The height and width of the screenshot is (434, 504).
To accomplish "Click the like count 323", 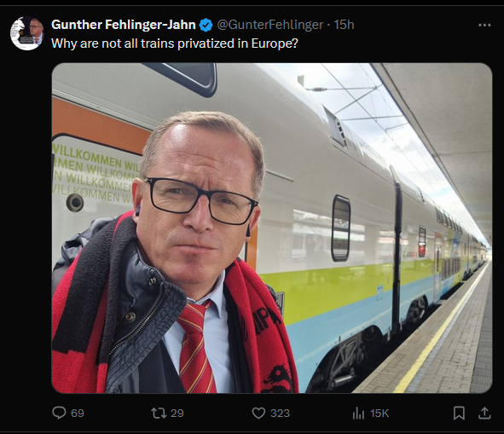I will [x=280, y=413].
